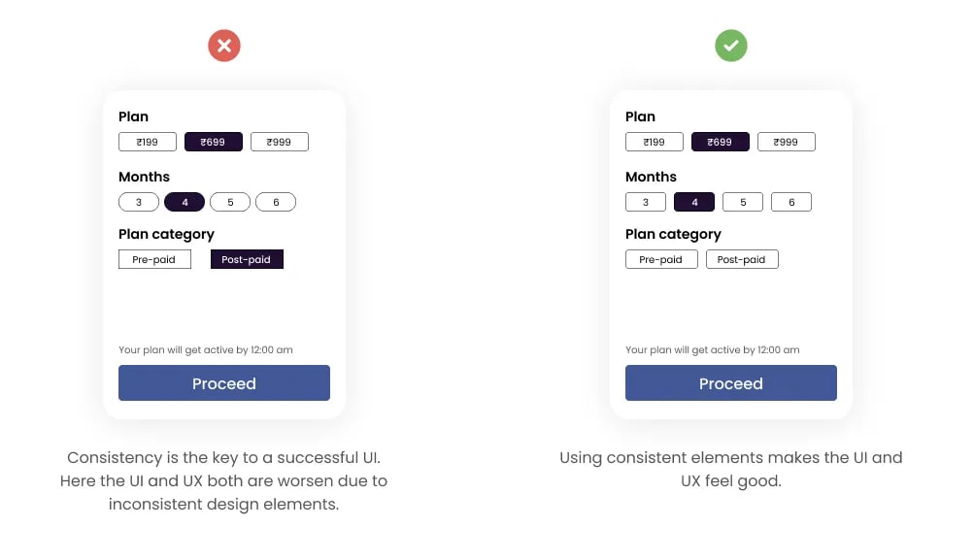
Task: Select 5 months pill in left card
Action: coord(230,202)
